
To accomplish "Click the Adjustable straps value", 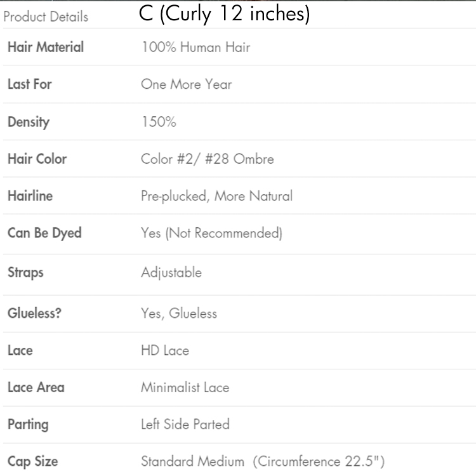I will pos(171,272).
